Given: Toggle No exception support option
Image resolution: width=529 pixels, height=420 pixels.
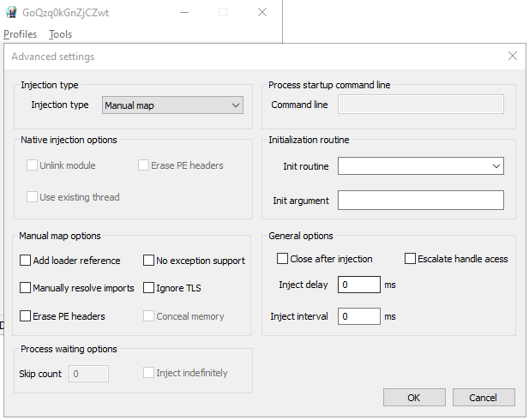Looking at the screenshot, I should click(x=149, y=261).
